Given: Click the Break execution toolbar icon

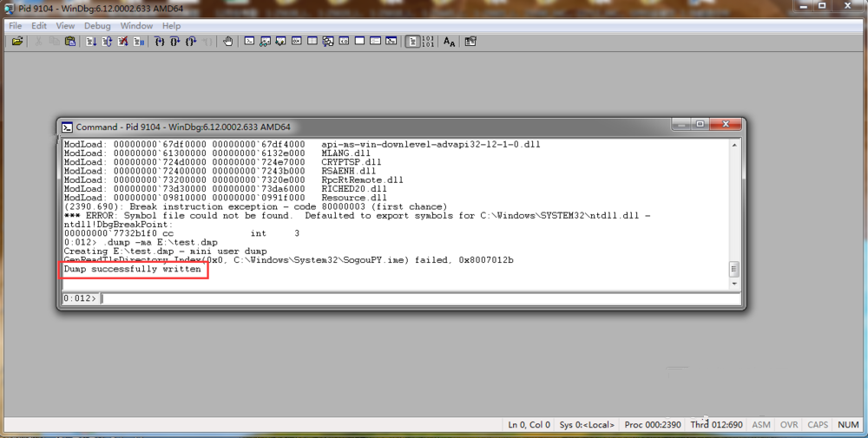Looking at the screenshot, I should 138,42.
